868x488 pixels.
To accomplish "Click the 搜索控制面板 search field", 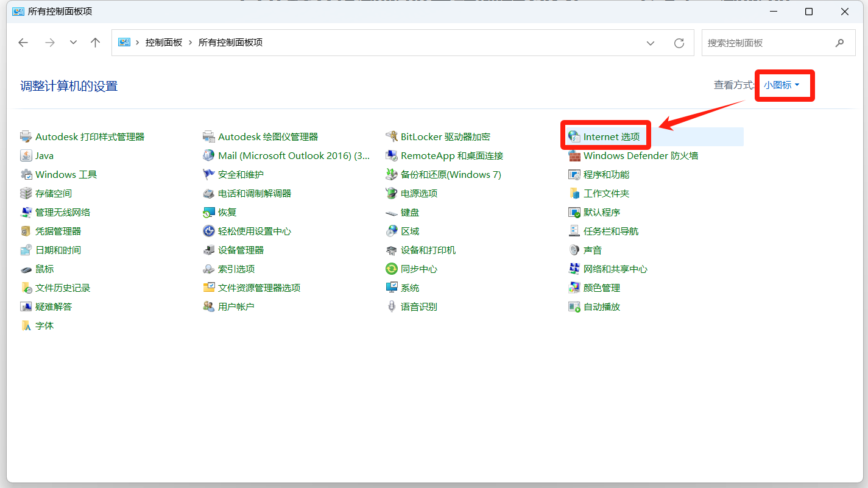I will coord(767,43).
